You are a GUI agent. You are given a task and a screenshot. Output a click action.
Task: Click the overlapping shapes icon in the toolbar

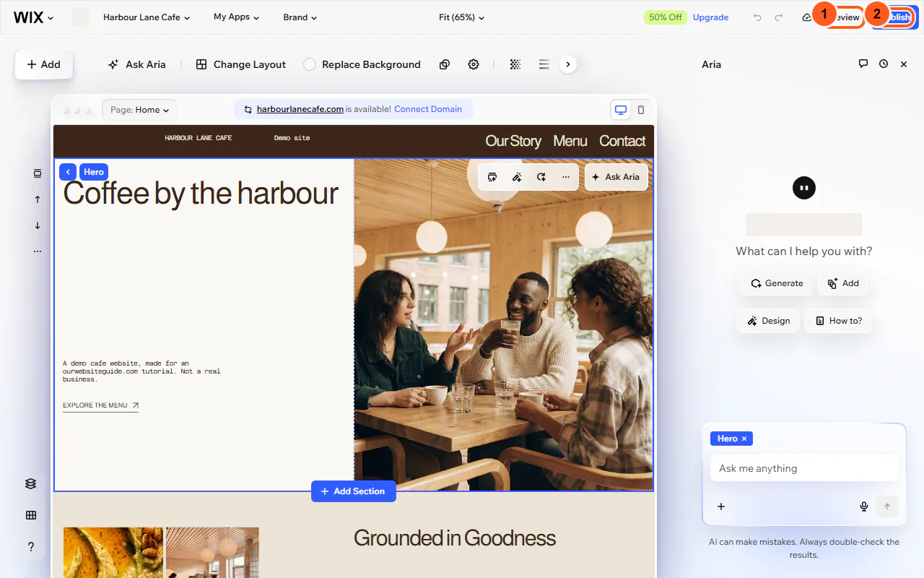coord(445,64)
